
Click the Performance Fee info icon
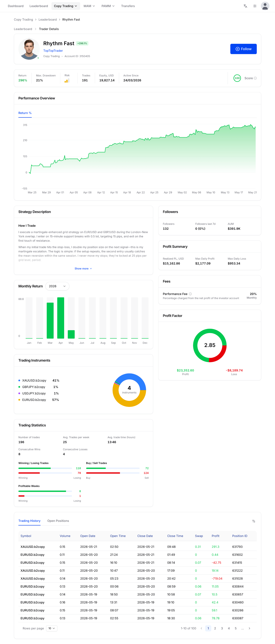click(x=190, y=294)
